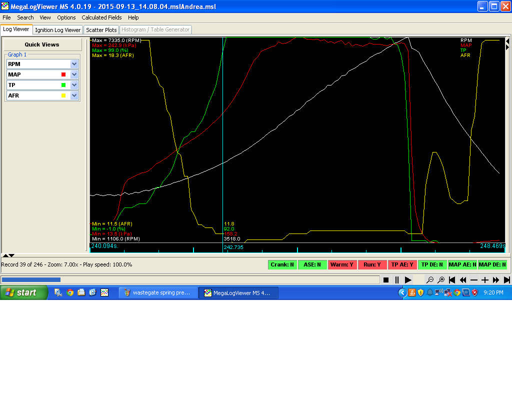512x420 pixels.
Task: Click the green TP color swatch
Action: pyautogui.click(x=63, y=85)
